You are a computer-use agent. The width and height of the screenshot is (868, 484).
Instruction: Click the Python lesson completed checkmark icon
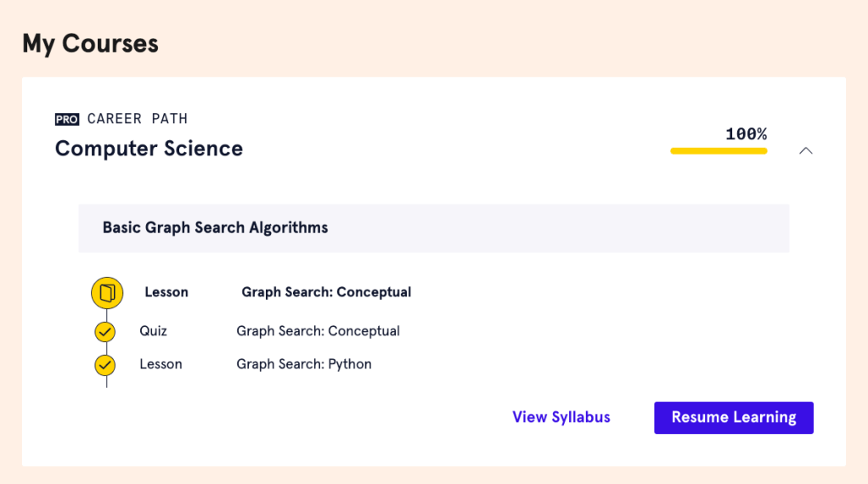point(105,365)
